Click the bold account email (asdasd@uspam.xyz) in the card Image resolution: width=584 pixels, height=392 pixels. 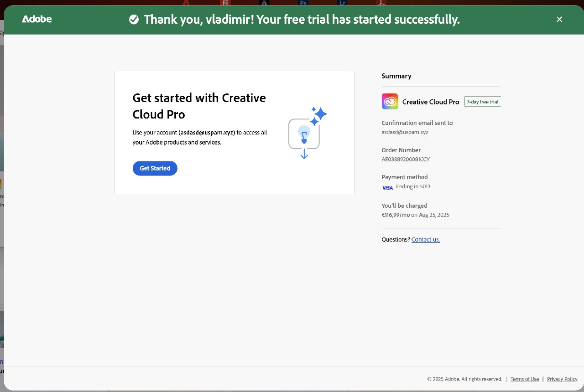click(207, 133)
